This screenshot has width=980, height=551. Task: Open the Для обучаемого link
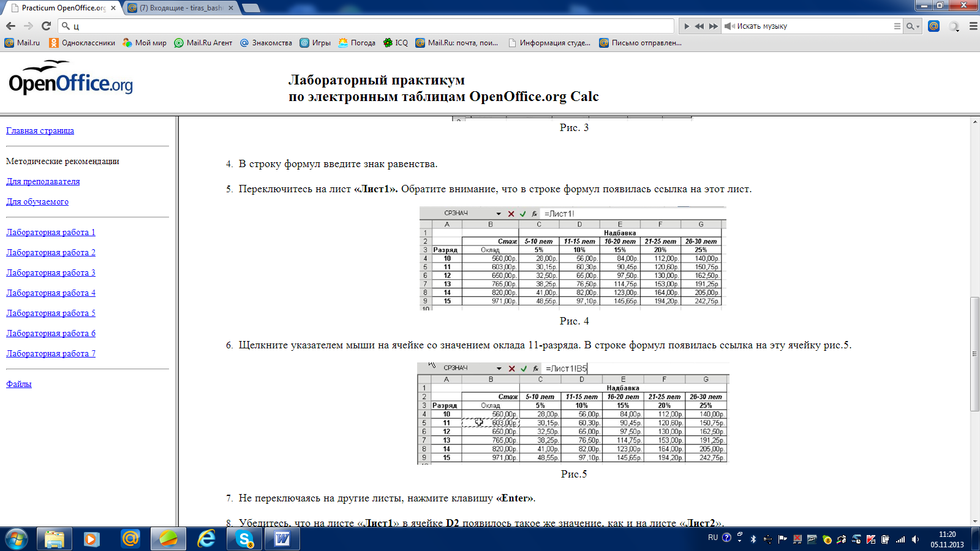[37, 201]
